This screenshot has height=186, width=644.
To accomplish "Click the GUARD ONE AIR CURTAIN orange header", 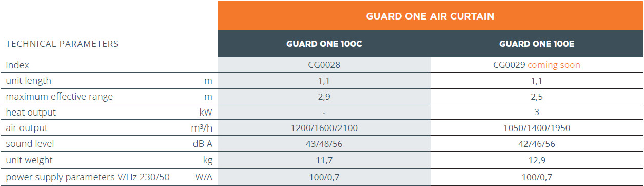I will coord(430,16).
